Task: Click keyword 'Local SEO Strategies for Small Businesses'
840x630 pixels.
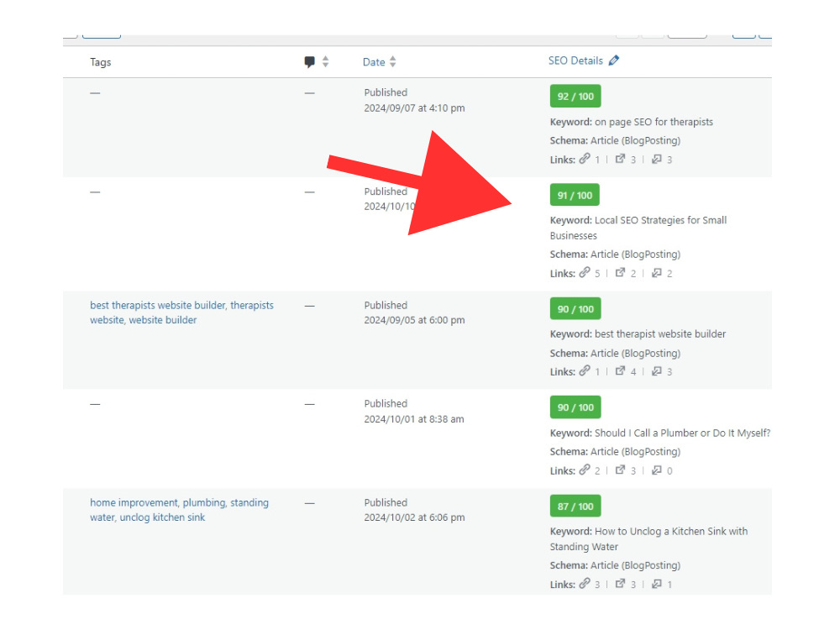Action: click(638, 228)
